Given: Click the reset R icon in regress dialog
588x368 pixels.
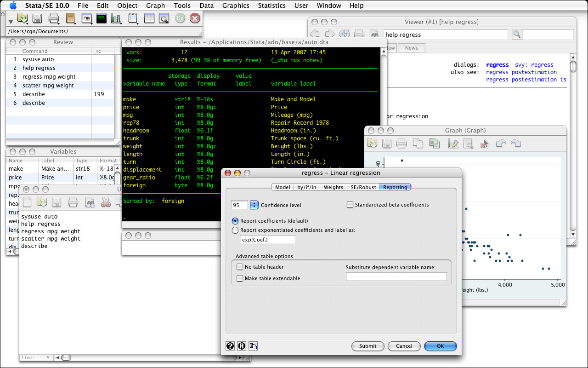Looking at the screenshot, I should click(242, 346).
